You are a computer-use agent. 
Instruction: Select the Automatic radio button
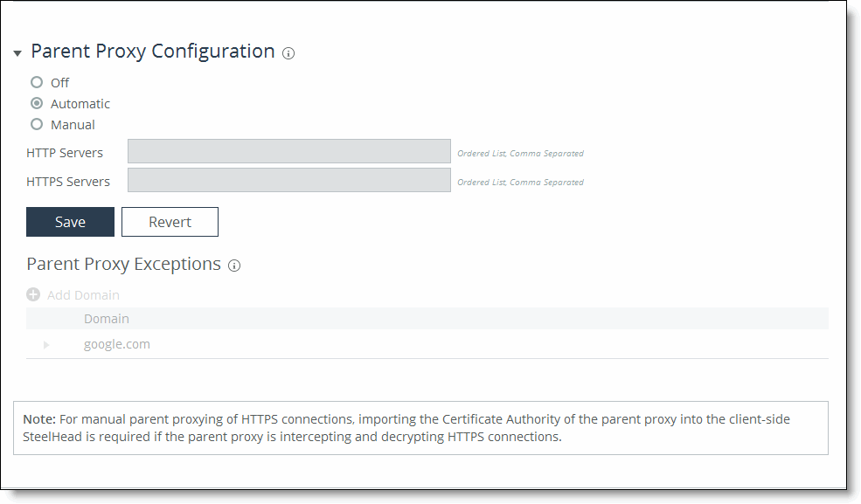coord(37,103)
